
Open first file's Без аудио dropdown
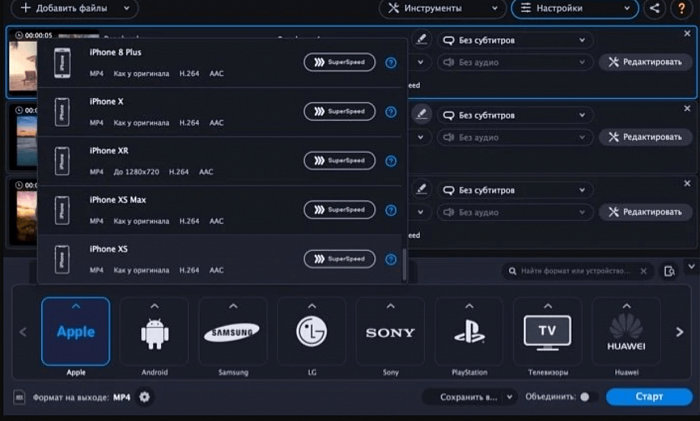point(515,63)
